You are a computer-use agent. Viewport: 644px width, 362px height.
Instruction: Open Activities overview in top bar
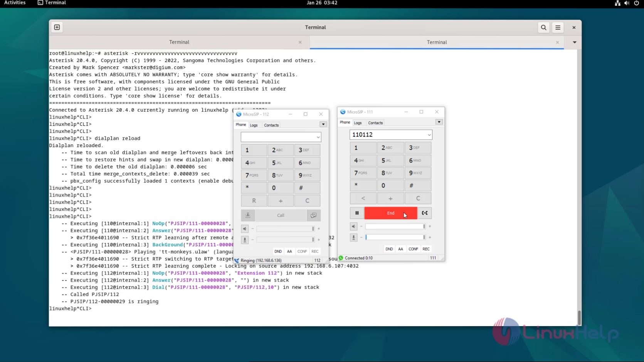(x=15, y=3)
